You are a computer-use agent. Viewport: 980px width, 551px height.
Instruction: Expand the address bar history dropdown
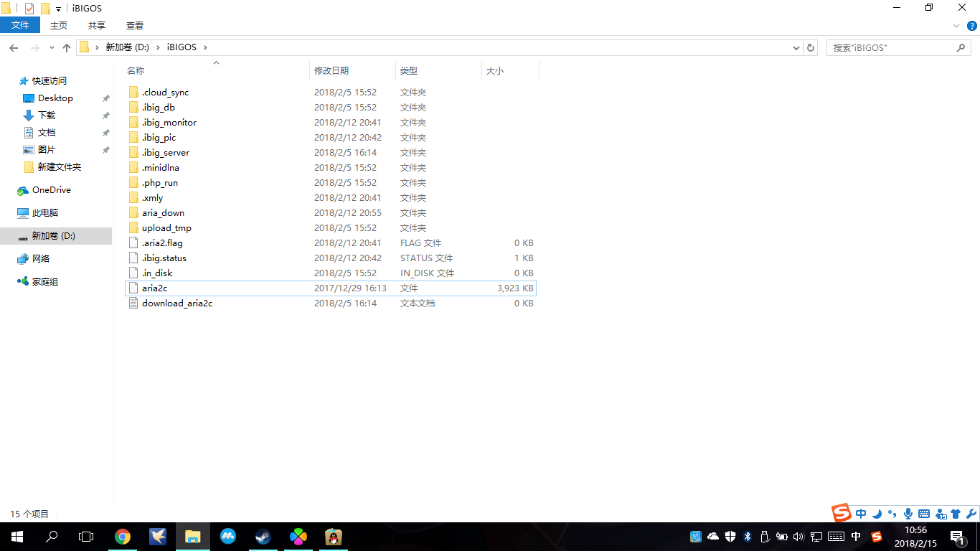point(796,48)
